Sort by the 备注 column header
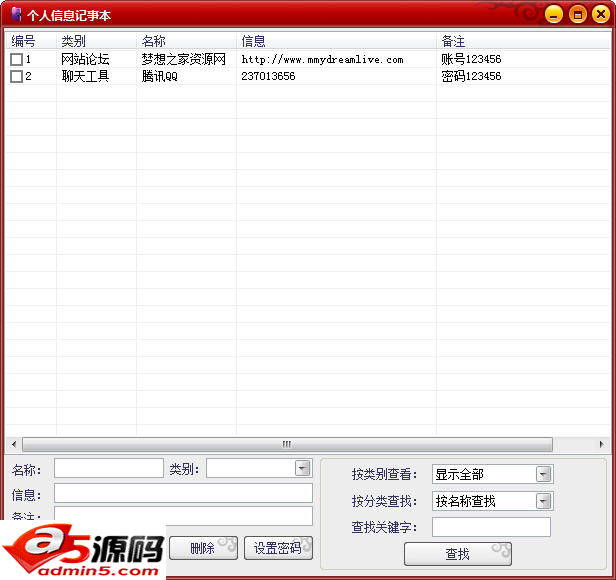 tap(523, 41)
